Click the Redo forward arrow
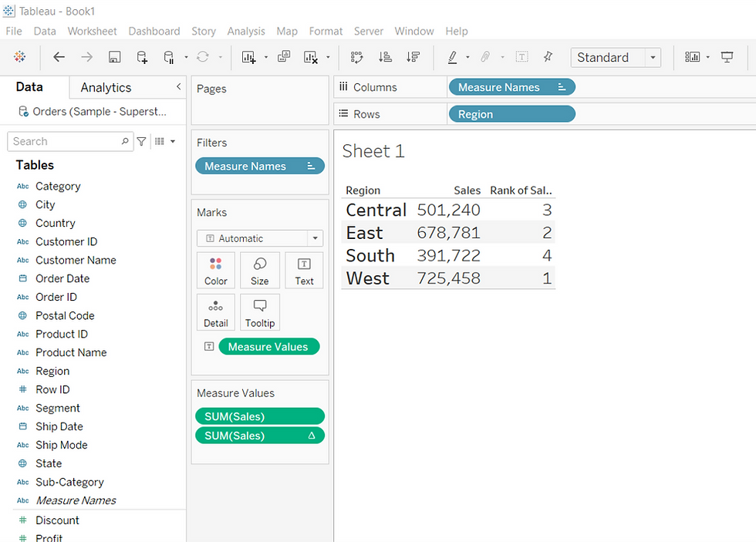756x542 pixels. 86,57
